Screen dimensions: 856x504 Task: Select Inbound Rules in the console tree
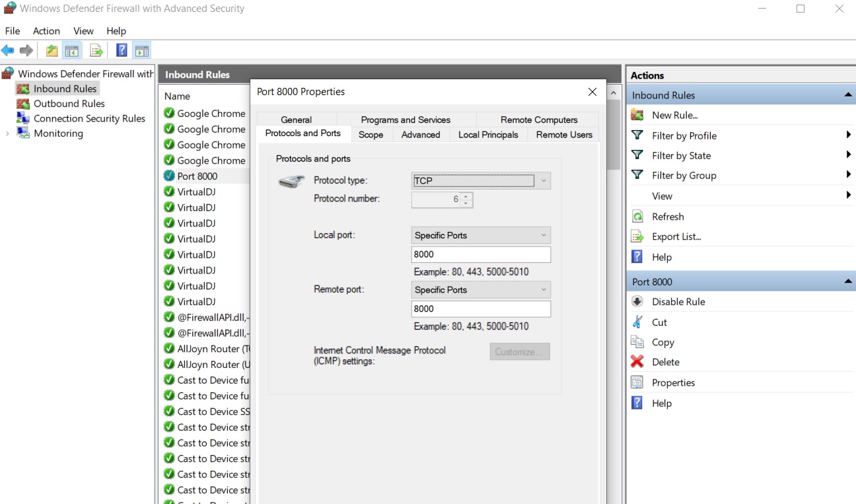65,89
